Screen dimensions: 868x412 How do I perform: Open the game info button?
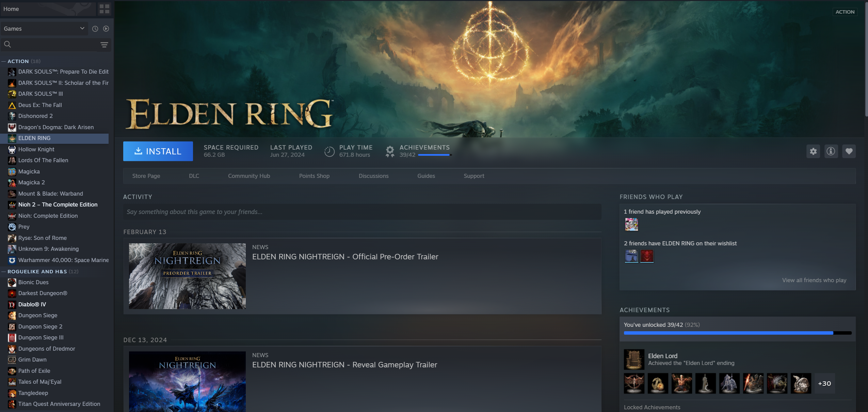831,151
